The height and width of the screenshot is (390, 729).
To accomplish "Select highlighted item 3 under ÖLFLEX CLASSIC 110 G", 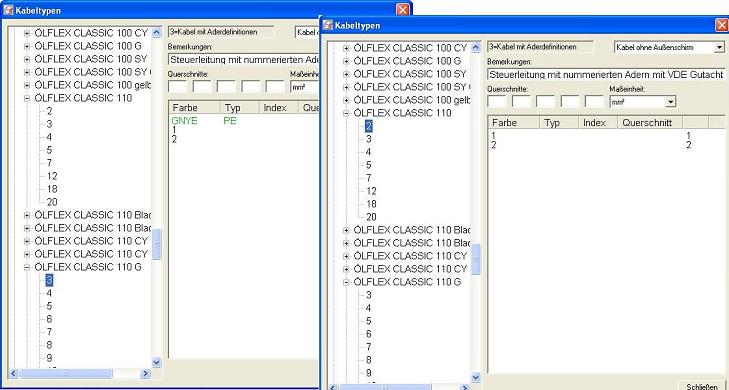I will (49, 280).
